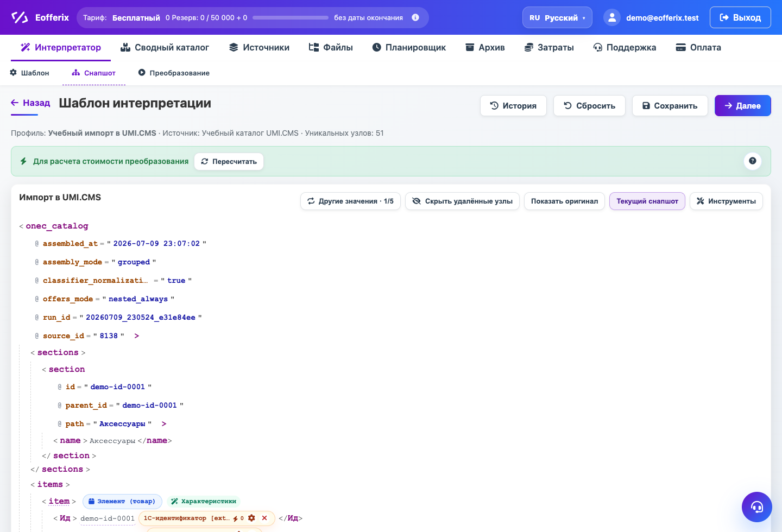Viewport: 782px width, 532px height.
Task: Open the RU Русский language dropdown
Action: click(x=557, y=17)
